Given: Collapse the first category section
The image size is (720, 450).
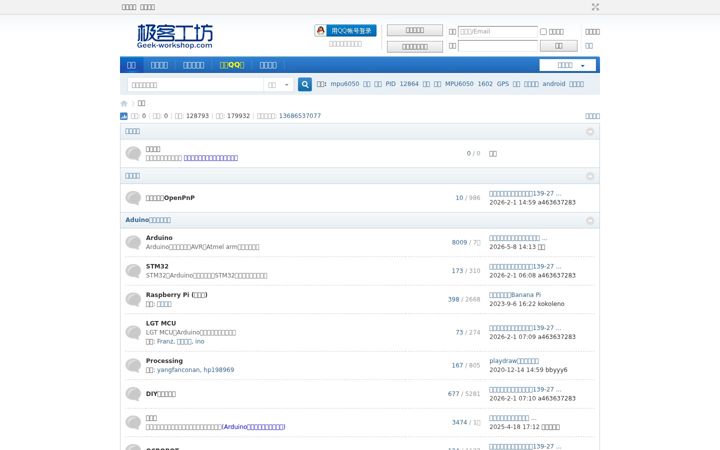Looking at the screenshot, I should (x=590, y=132).
